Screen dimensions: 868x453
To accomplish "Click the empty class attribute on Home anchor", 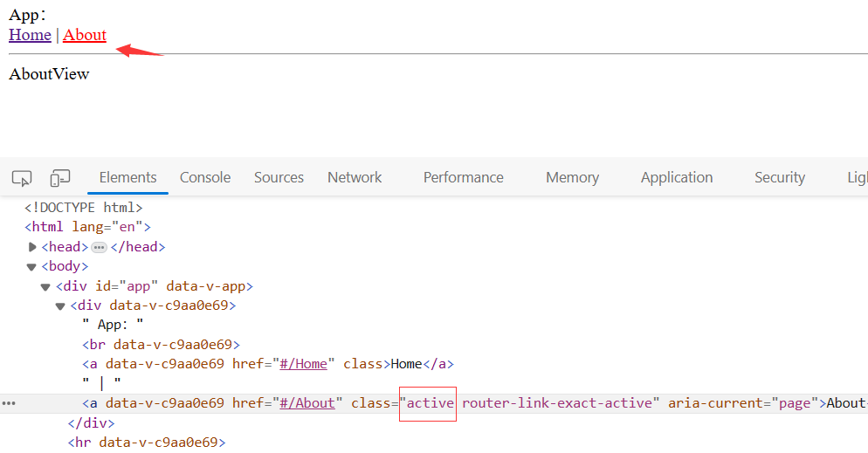I will [362, 364].
